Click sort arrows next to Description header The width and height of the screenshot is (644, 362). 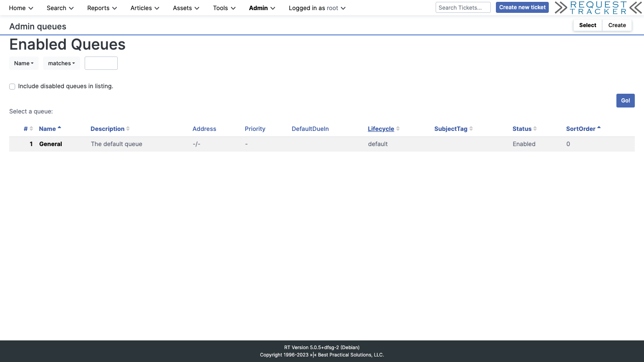click(x=128, y=129)
